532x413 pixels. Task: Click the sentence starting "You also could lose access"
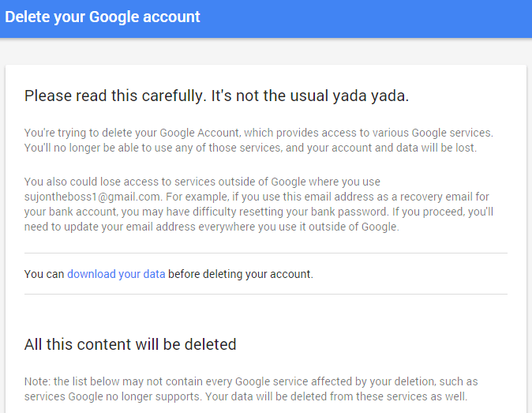202,182
